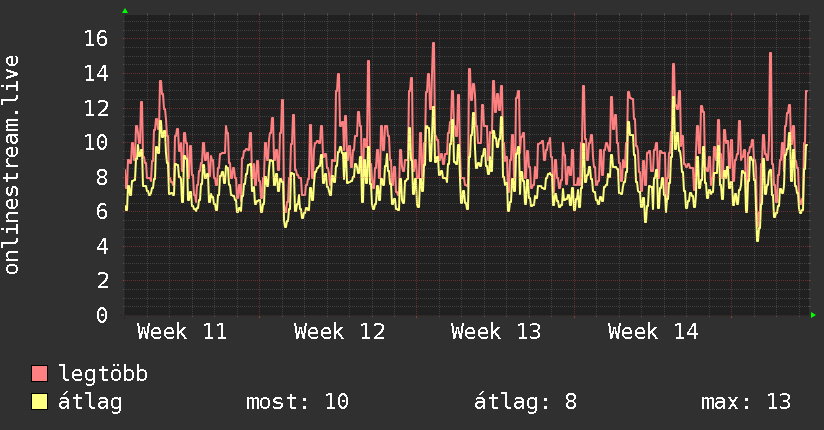The height and width of the screenshot is (430, 824).
Task: Click the y-axis value 12
Action: click(x=96, y=108)
